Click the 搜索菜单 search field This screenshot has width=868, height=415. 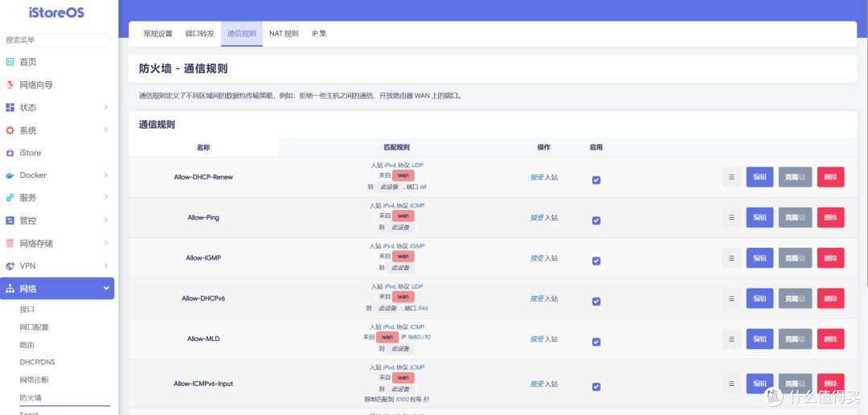click(56, 40)
